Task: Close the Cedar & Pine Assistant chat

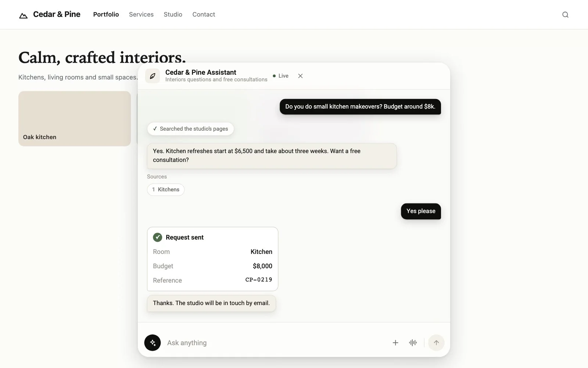Action: pos(300,76)
